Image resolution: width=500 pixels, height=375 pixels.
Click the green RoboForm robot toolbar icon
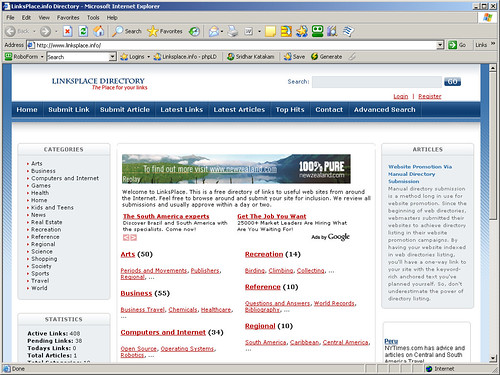317,31
